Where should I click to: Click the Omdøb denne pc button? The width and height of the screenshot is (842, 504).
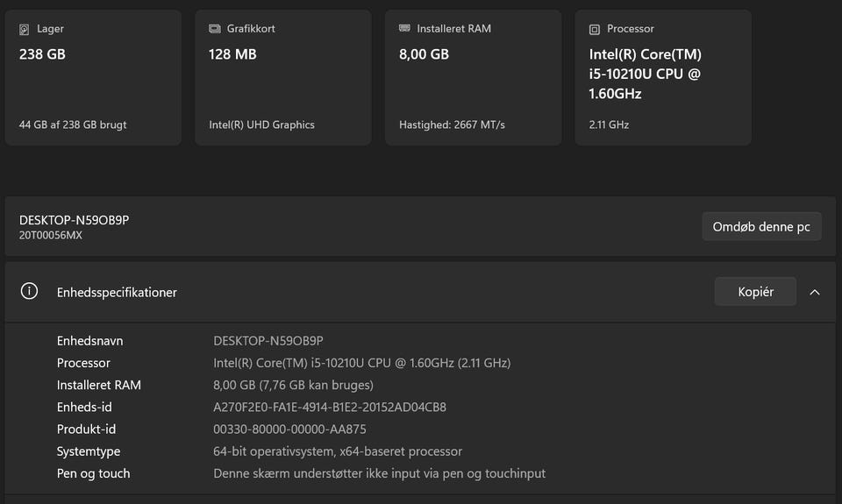pyautogui.click(x=761, y=226)
